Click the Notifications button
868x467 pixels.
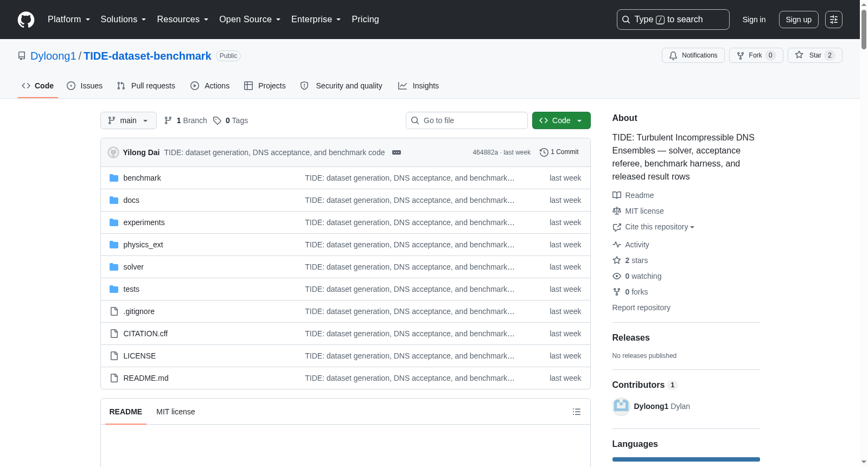[693, 55]
